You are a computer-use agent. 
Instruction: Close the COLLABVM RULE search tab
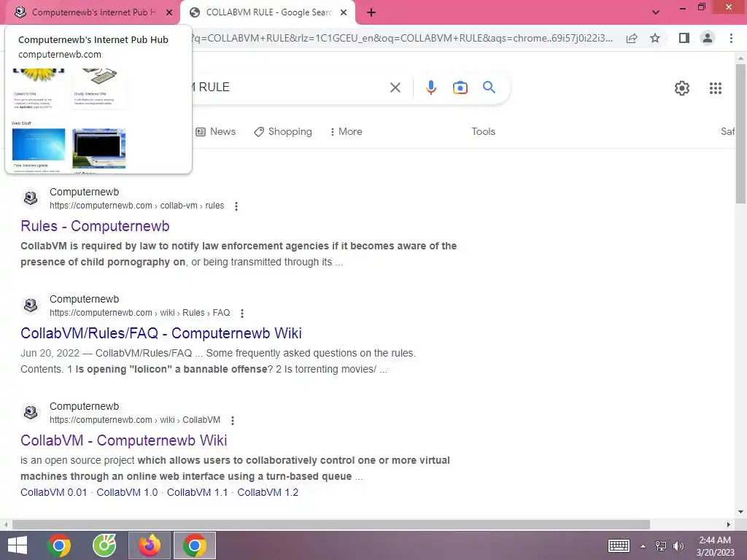click(344, 13)
